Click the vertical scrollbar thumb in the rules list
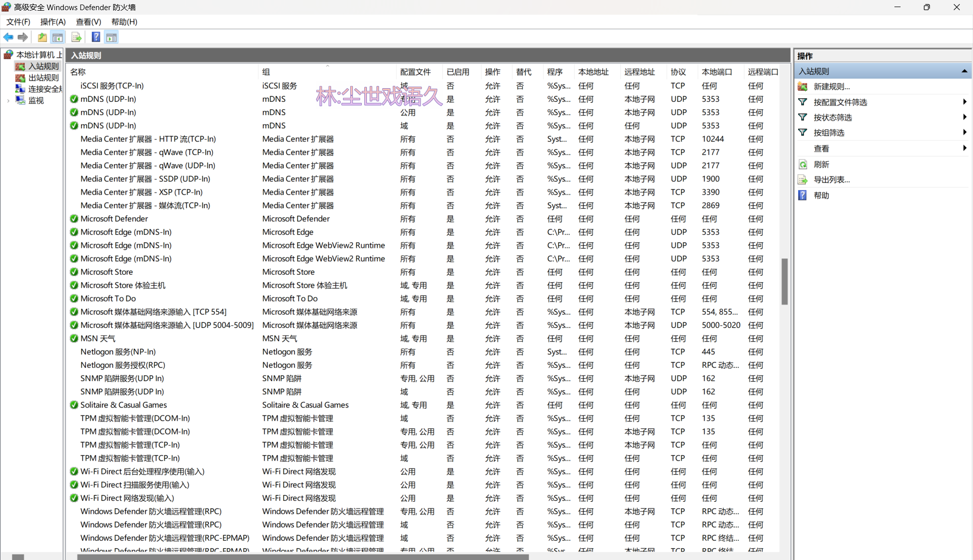Image resolution: width=973 pixels, height=560 pixels. coord(784,281)
